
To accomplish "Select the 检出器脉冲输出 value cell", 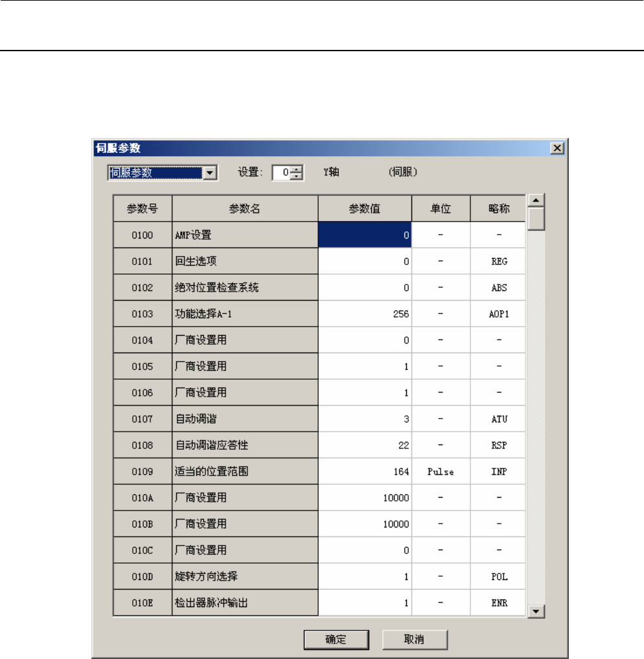I will pyautogui.click(x=365, y=603).
